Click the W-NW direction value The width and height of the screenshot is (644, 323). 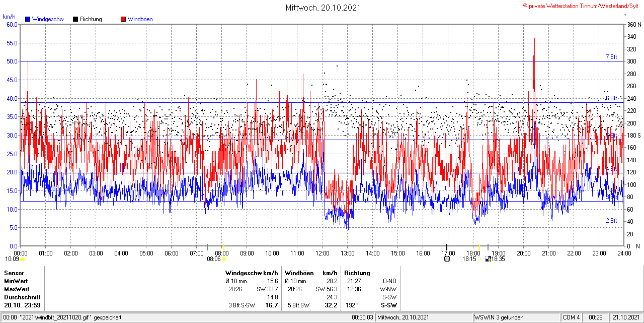tap(388, 289)
